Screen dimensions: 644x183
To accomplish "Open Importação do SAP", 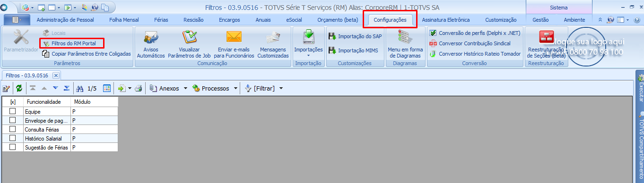I will click(355, 36).
